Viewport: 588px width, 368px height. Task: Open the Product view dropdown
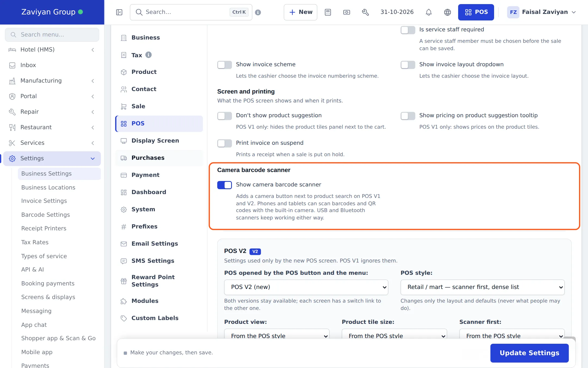tap(277, 334)
